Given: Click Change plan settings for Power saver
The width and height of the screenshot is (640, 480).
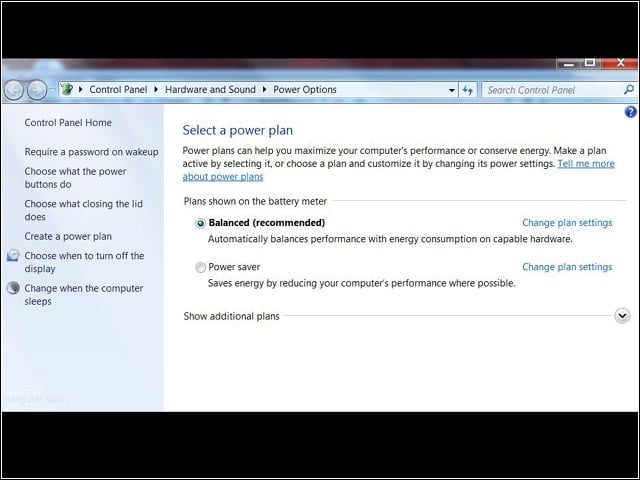Looking at the screenshot, I should (x=567, y=267).
